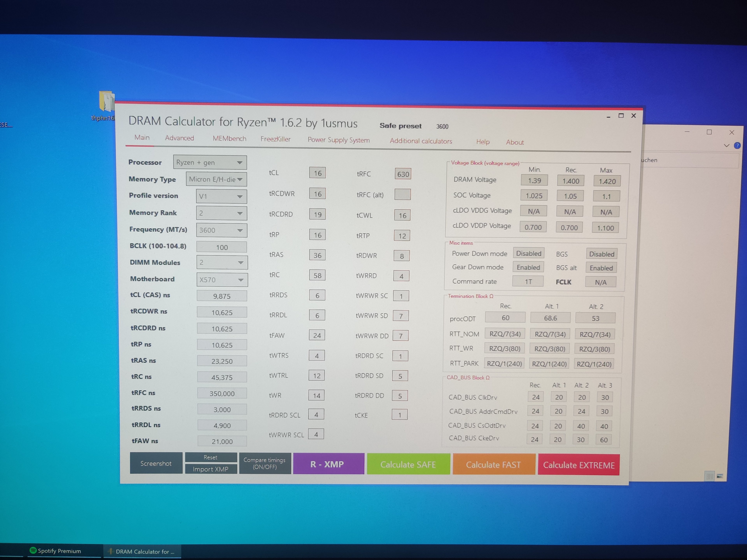
Task: Expand the Frequency (MT/s) dropdown
Action: click(x=222, y=230)
